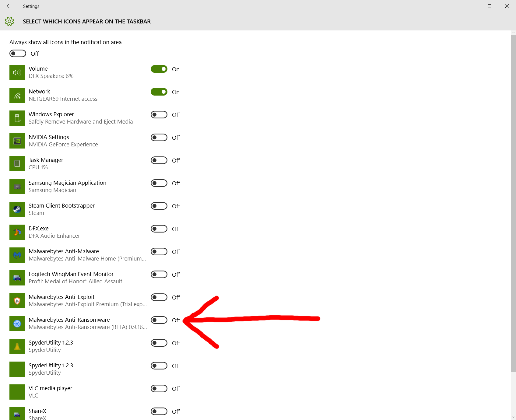The width and height of the screenshot is (516, 420).
Task: Enable Always show all icons toggle
Action: (x=18, y=54)
